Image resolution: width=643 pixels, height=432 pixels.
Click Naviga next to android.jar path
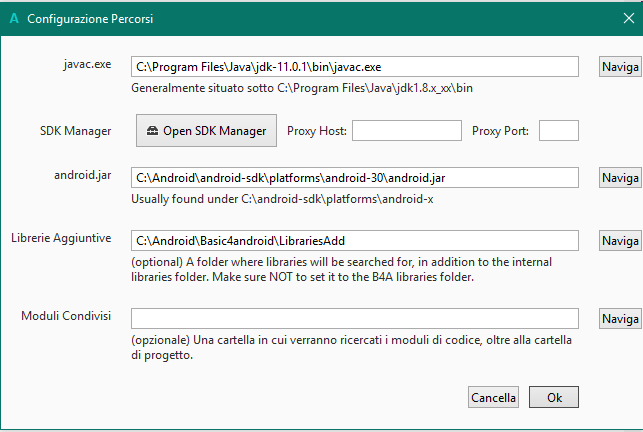coord(620,177)
